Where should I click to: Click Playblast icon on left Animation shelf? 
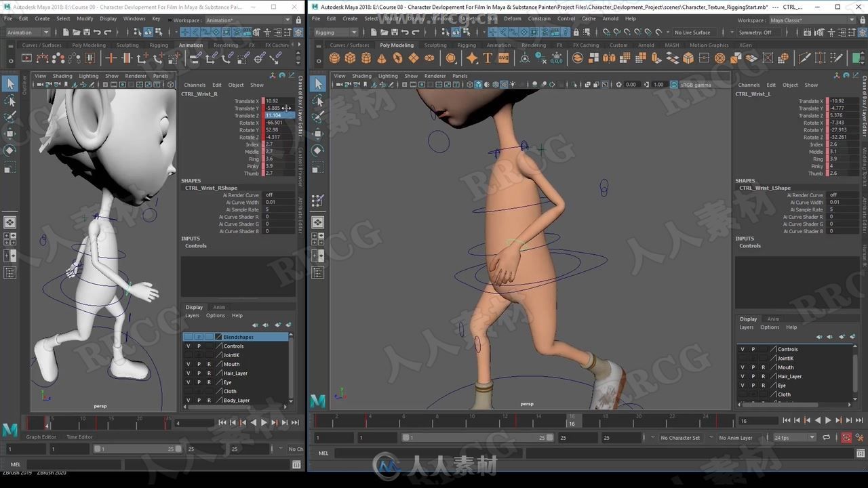coord(26,58)
